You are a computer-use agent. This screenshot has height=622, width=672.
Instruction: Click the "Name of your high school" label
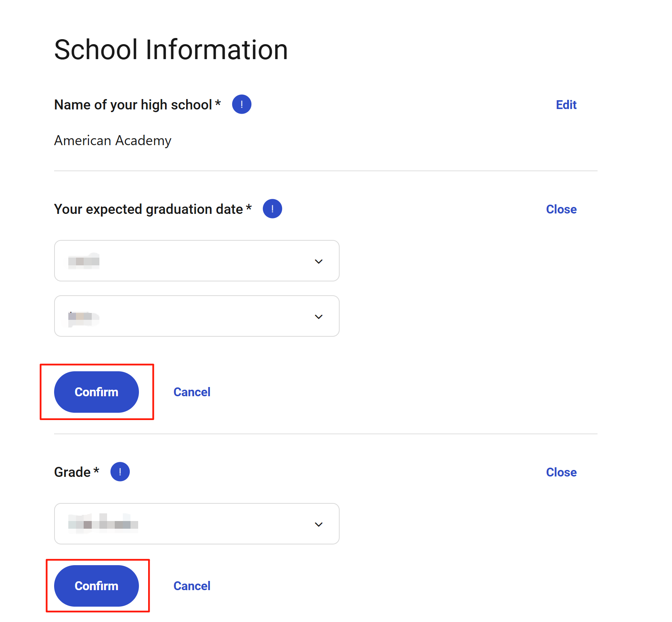(x=133, y=105)
